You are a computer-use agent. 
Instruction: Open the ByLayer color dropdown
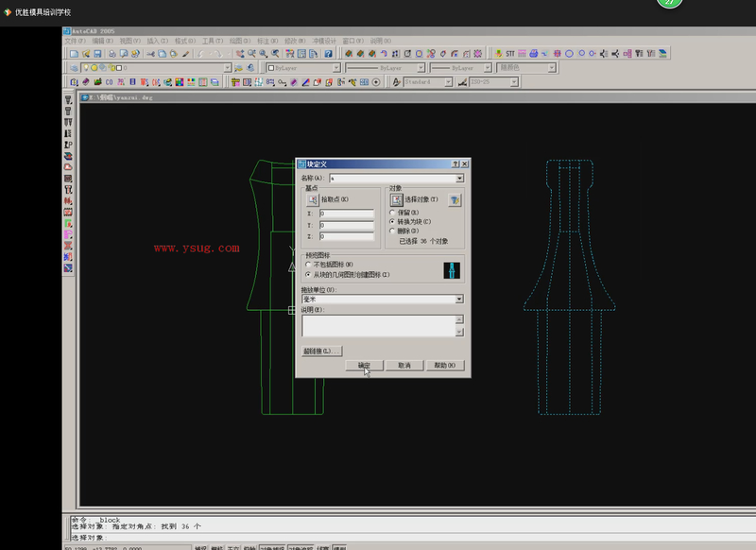[336, 68]
